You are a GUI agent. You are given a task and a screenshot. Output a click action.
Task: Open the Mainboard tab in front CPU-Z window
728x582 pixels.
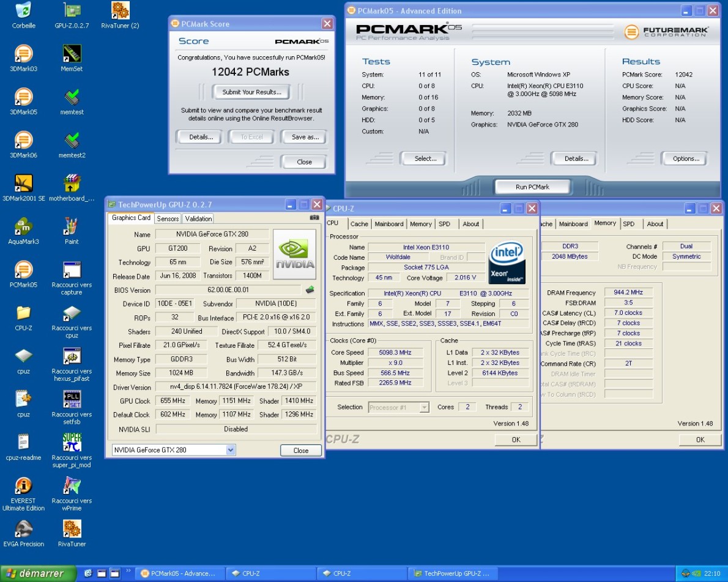(x=388, y=224)
